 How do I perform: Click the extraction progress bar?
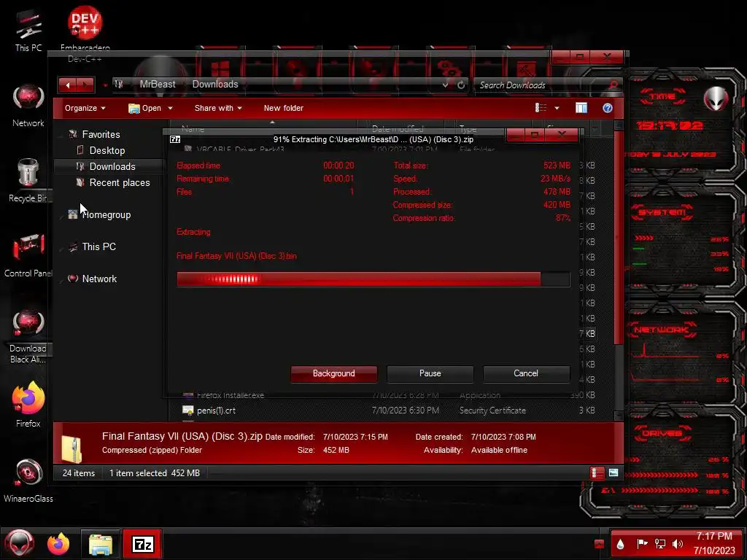coord(373,279)
